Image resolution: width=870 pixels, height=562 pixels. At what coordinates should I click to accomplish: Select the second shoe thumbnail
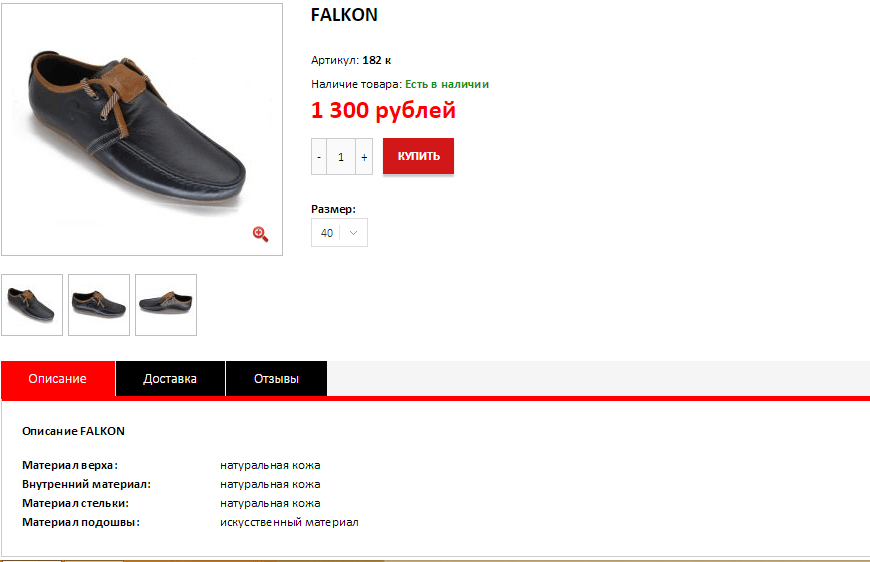click(99, 305)
